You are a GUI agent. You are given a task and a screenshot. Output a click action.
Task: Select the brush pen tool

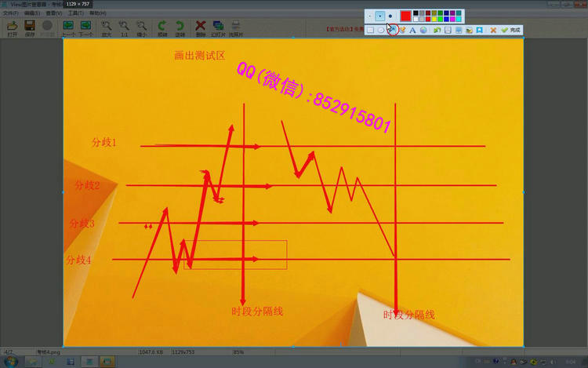402,30
